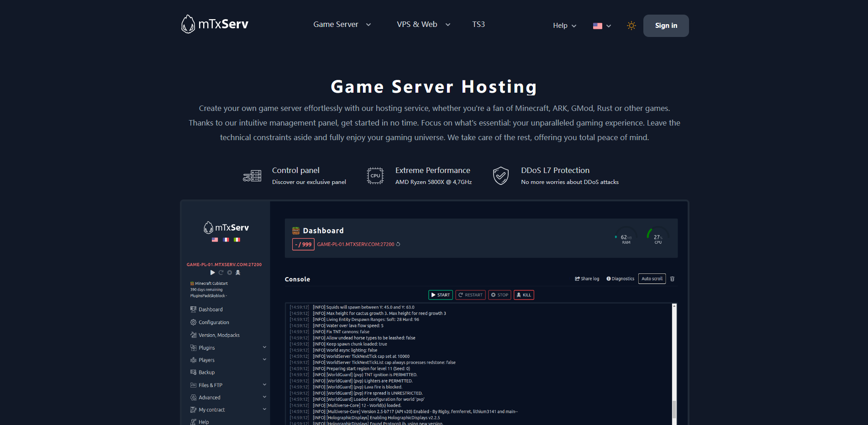868x425 pixels.
Task: Open Version, Modpacks in sidebar
Action: (x=219, y=335)
